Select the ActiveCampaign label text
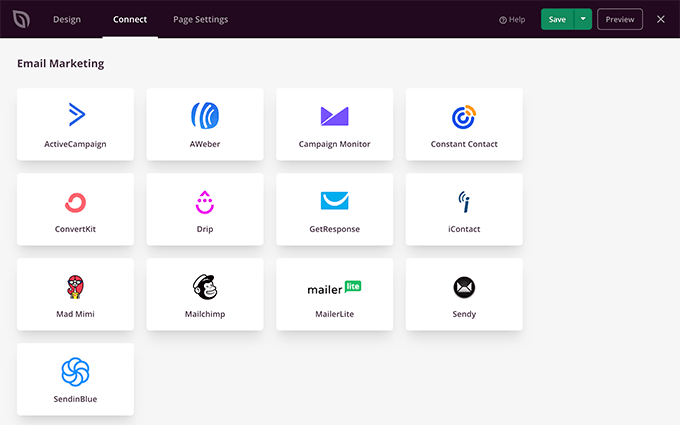This screenshot has height=425, width=680. pos(75,144)
